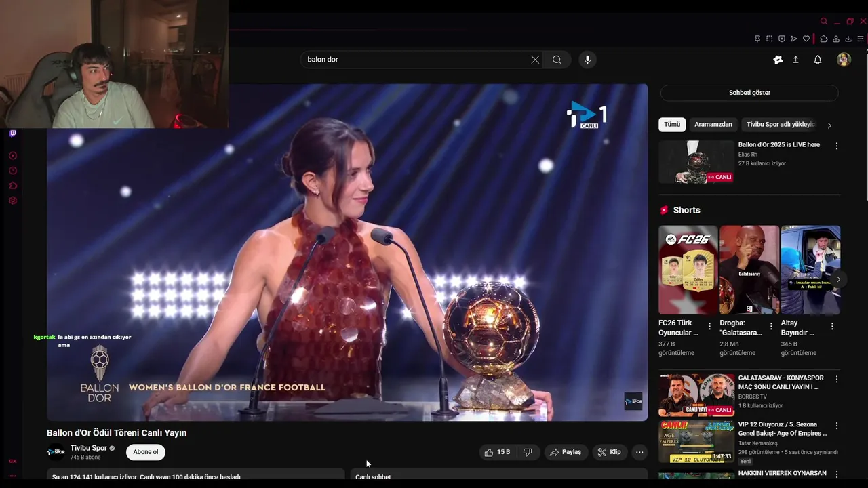Select the Aramanızdan filter chip
The width and height of the screenshot is (868, 488).
click(x=713, y=125)
